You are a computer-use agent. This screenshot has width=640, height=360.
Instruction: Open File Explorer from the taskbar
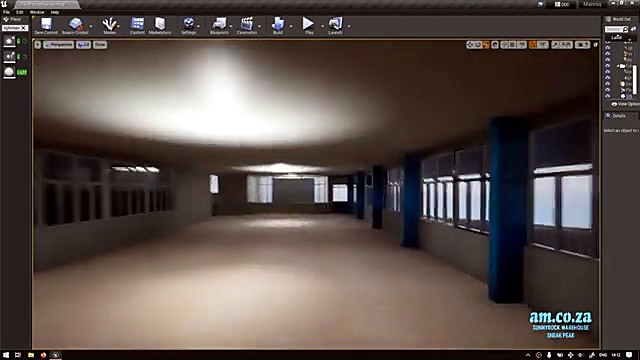tap(31, 355)
